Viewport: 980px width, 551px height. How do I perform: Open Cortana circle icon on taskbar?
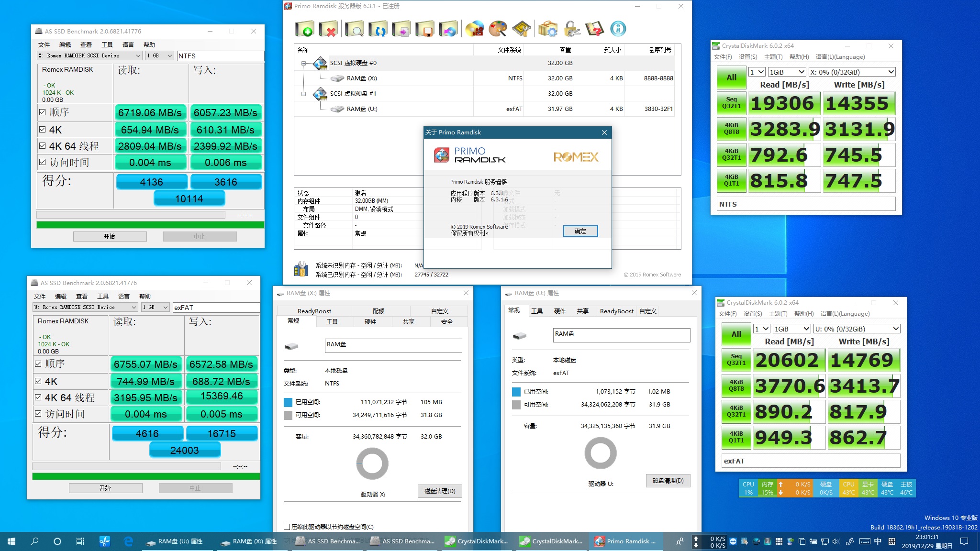click(x=57, y=541)
